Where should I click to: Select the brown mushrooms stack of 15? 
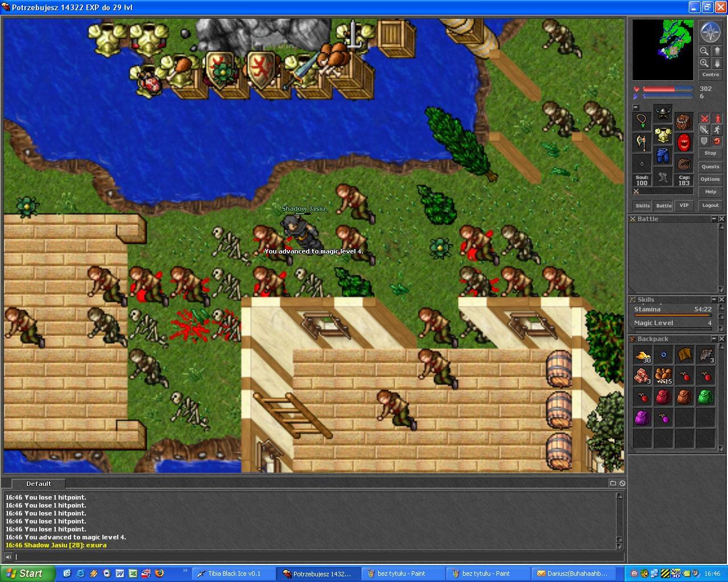(x=663, y=376)
